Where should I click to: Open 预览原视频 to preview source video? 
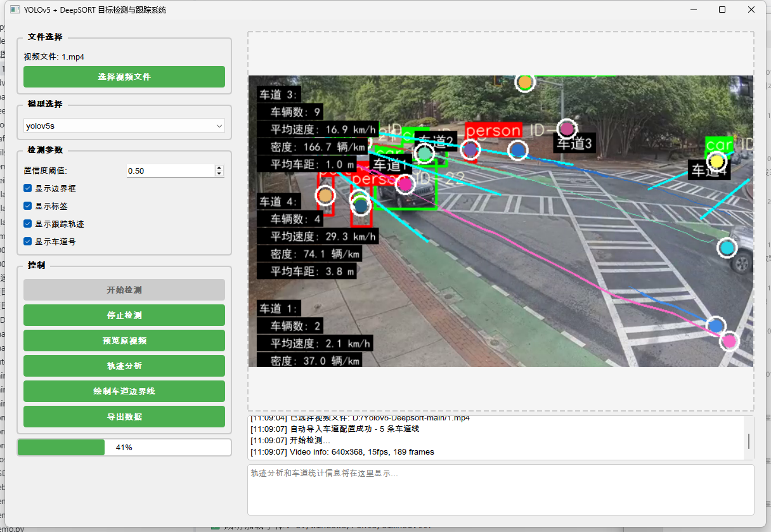click(x=124, y=341)
